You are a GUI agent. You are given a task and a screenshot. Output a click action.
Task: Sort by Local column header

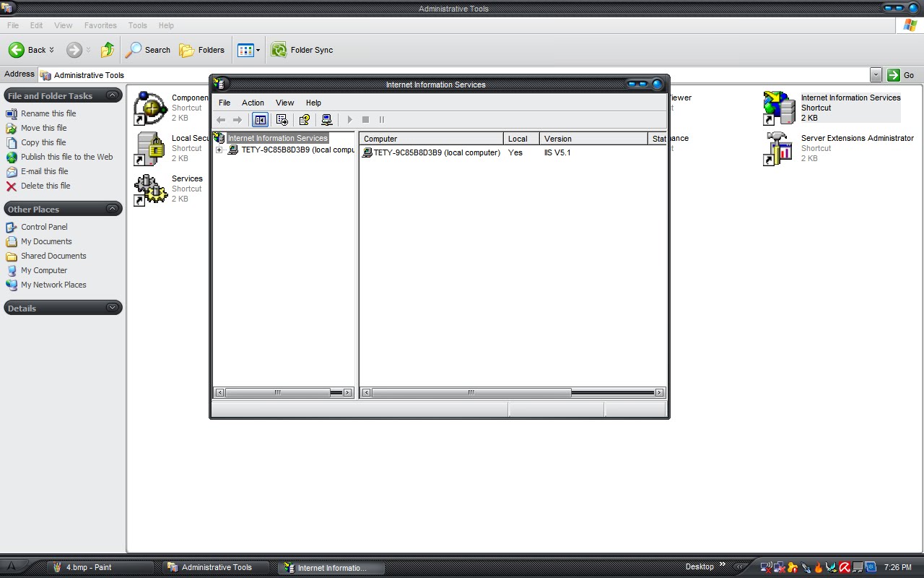pos(521,139)
